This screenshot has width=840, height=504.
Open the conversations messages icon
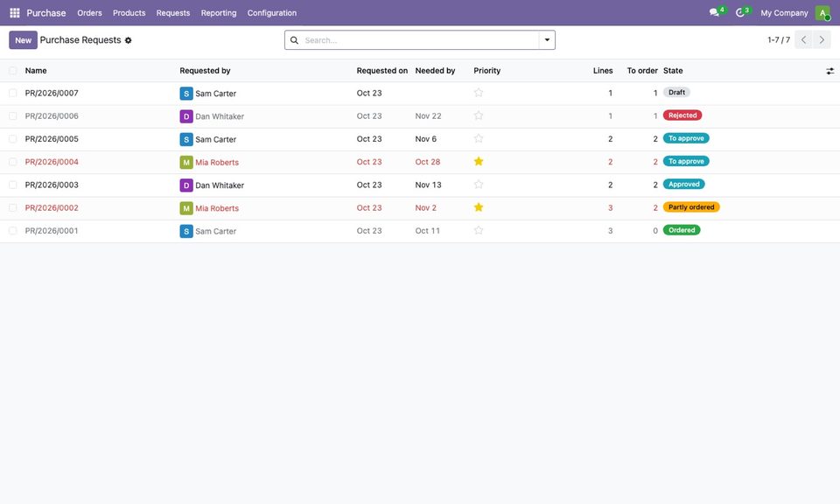pos(714,12)
